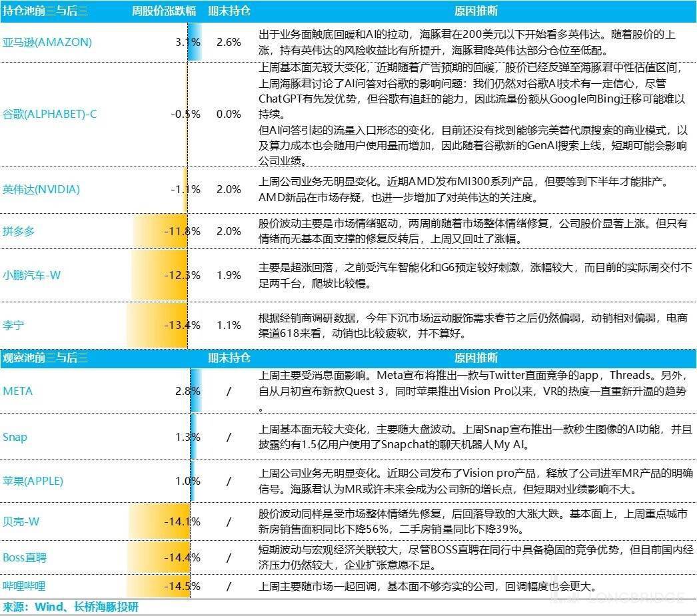Click 原因推断 header in the 持仓池 header row
Viewport: 697px width, 616px height.
tap(476, 11)
